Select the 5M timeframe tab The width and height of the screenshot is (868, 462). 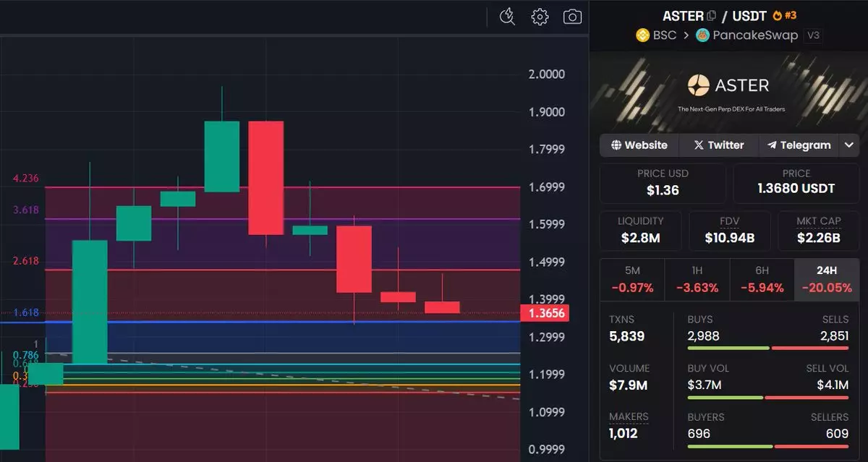coord(632,279)
